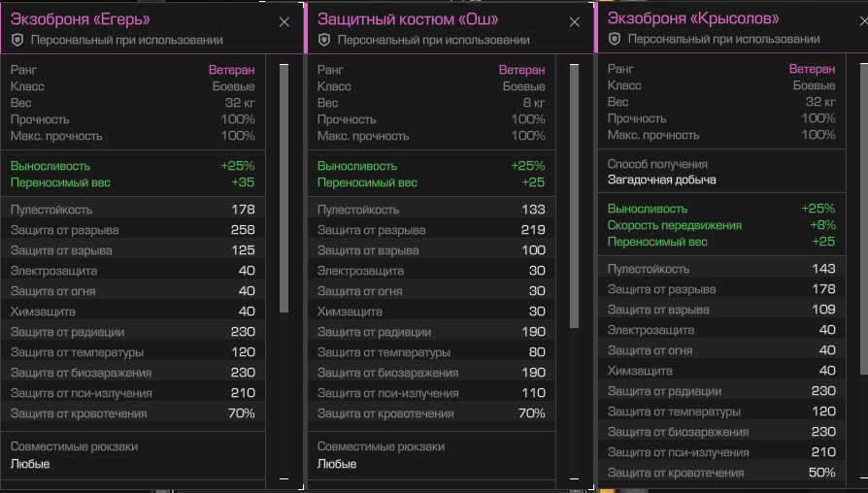Viewport: 868px width, 493px height.
Task: Click Защита от кровотечения row showing 50%
Action: coord(720,473)
